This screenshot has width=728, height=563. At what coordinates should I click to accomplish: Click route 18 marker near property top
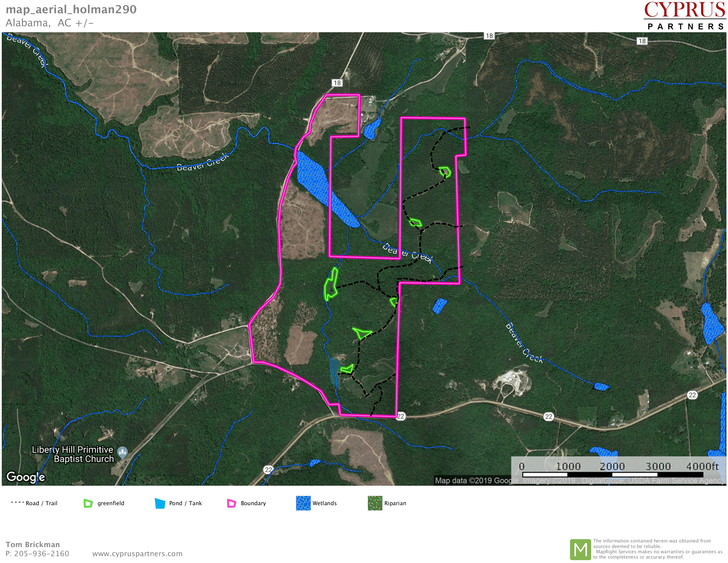click(337, 83)
